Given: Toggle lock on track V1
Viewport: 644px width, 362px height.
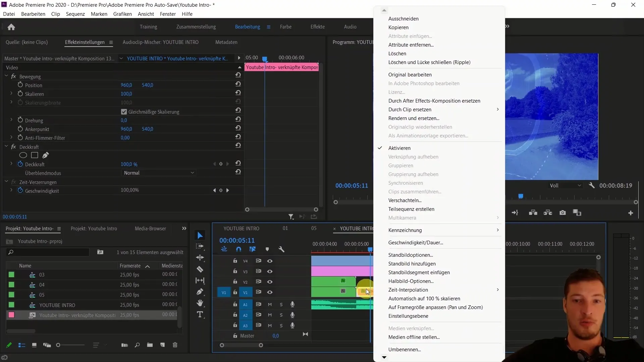Looking at the screenshot, I should tap(235, 292).
